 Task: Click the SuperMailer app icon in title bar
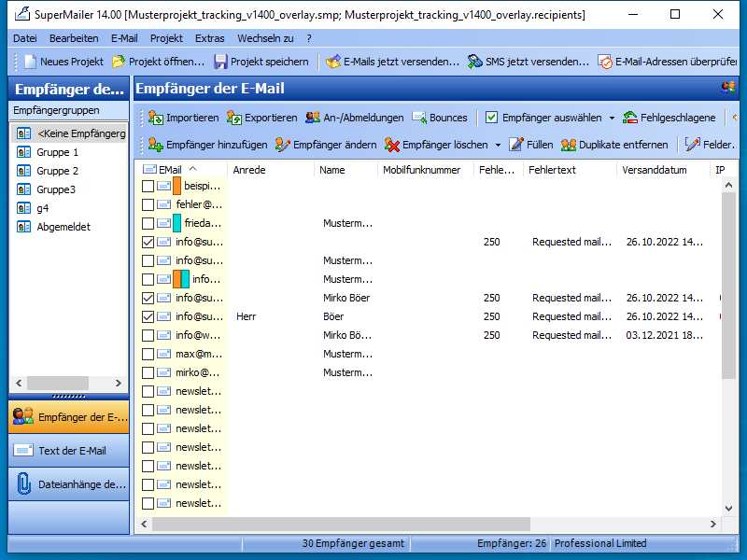21,14
